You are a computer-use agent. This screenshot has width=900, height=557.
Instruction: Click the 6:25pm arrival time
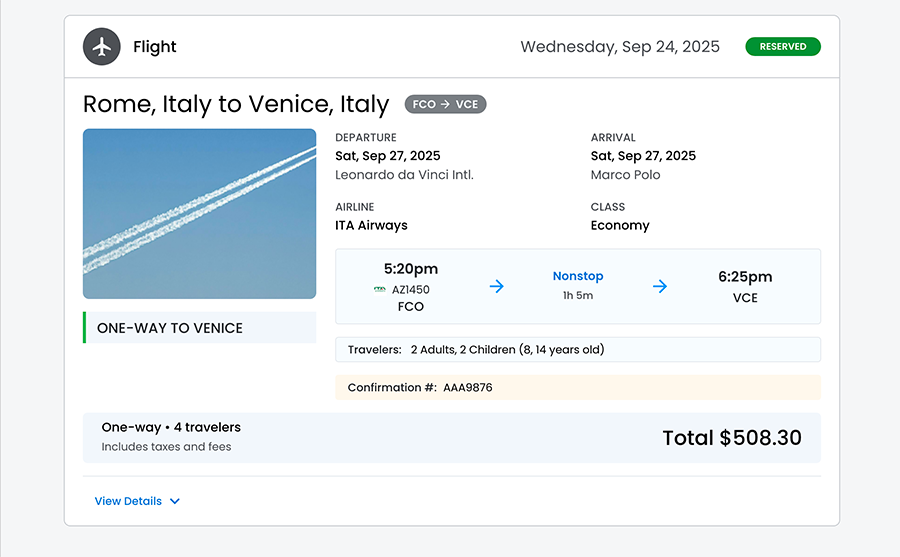coord(745,277)
